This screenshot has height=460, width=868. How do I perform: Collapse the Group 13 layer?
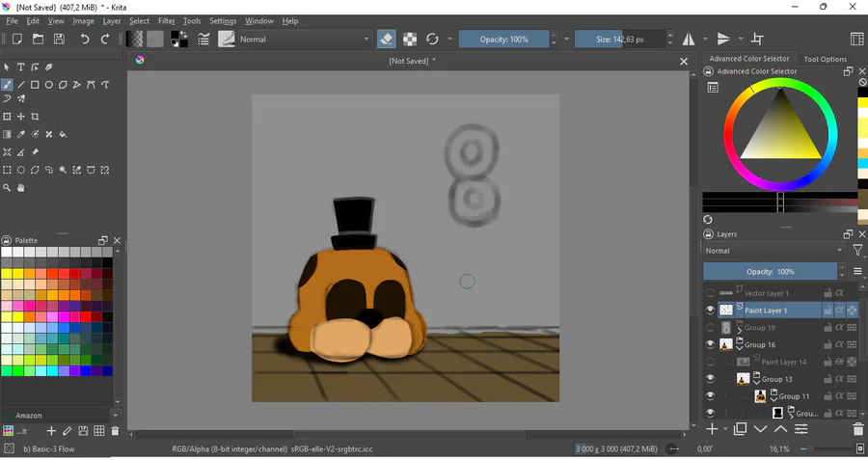coord(757,382)
